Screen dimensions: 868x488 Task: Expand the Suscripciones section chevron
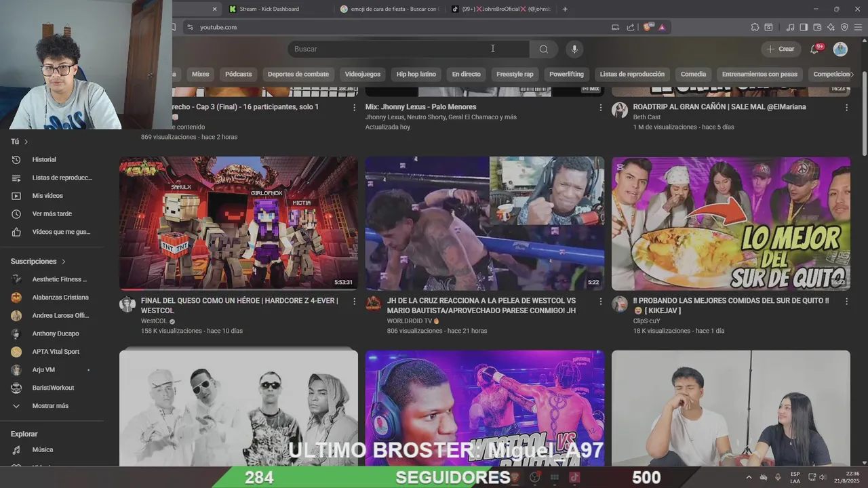(64, 261)
